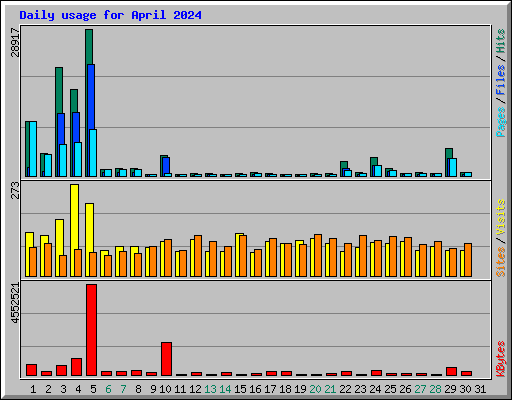Click green weekend day label 14
This screenshot has height=400, width=512.
click(x=225, y=389)
